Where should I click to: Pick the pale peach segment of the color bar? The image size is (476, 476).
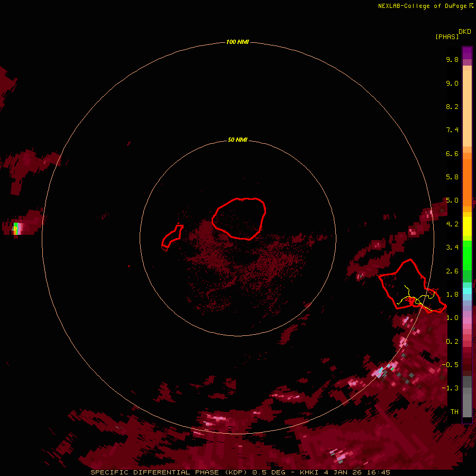click(467, 108)
